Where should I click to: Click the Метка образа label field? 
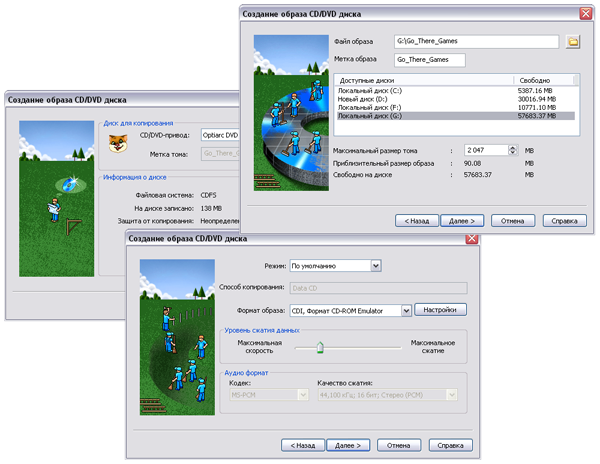(430, 60)
